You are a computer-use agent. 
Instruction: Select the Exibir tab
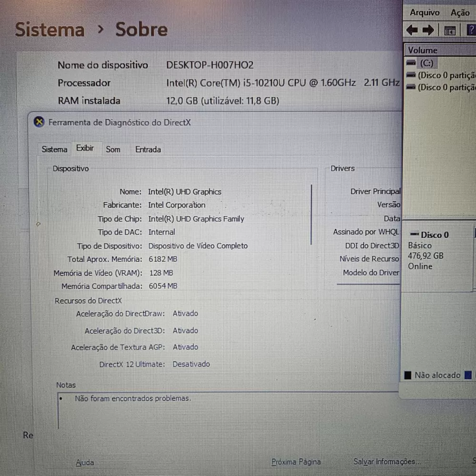85,149
